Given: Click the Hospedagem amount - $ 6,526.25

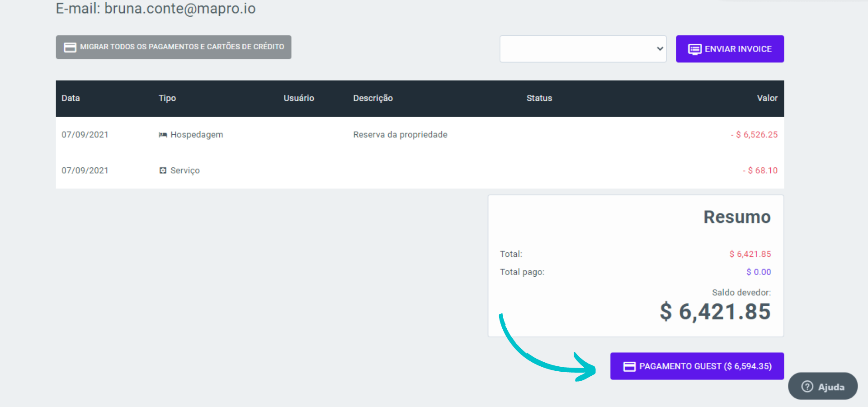Looking at the screenshot, I should (x=754, y=135).
